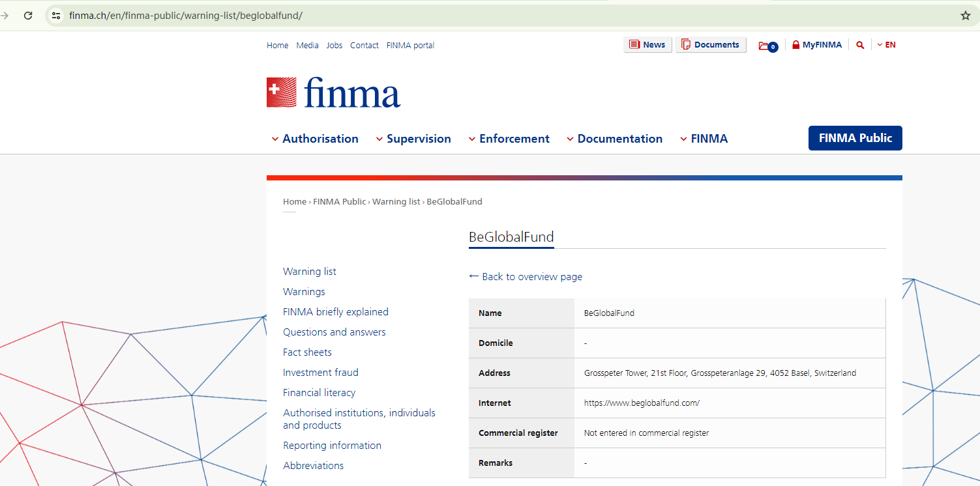Open the EN language dropdown
The image size is (980, 486).
pyautogui.click(x=886, y=45)
